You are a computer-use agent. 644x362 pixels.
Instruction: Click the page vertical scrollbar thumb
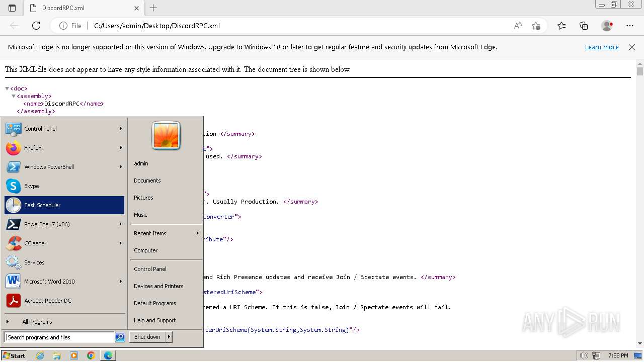tap(640, 71)
